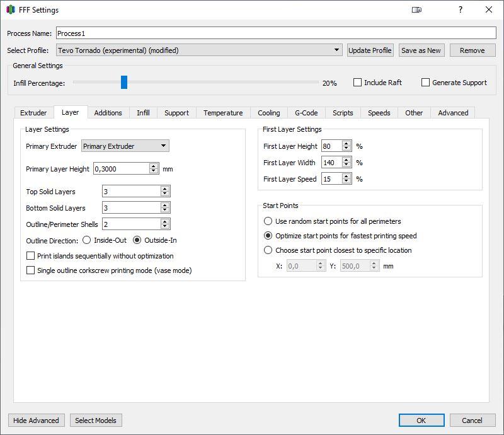Go to the Cooling tab
The height and width of the screenshot is (435, 504).
pos(269,113)
